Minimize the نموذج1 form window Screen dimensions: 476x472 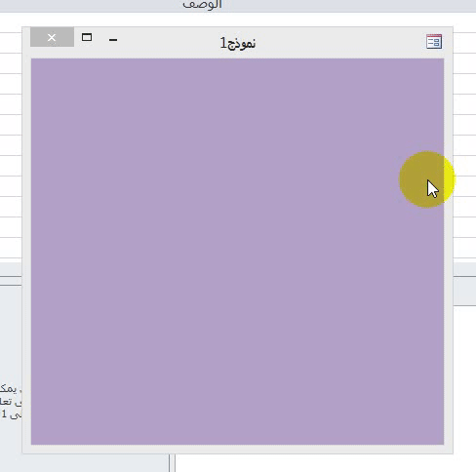(113, 39)
